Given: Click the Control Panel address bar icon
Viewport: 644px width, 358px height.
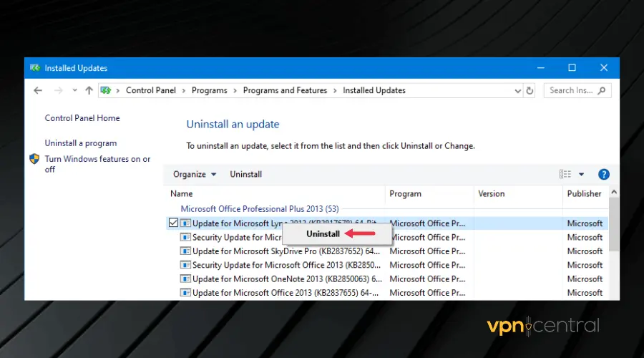Looking at the screenshot, I should click(106, 90).
